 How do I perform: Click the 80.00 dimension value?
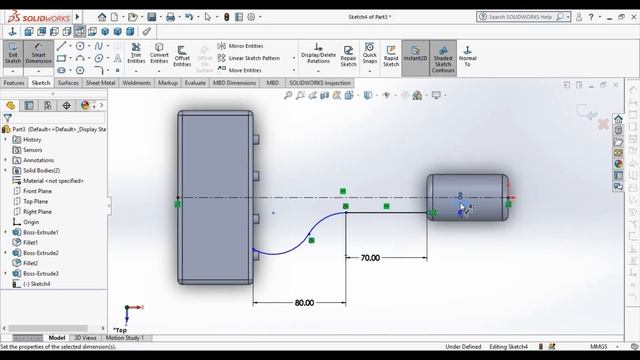point(304,303)
